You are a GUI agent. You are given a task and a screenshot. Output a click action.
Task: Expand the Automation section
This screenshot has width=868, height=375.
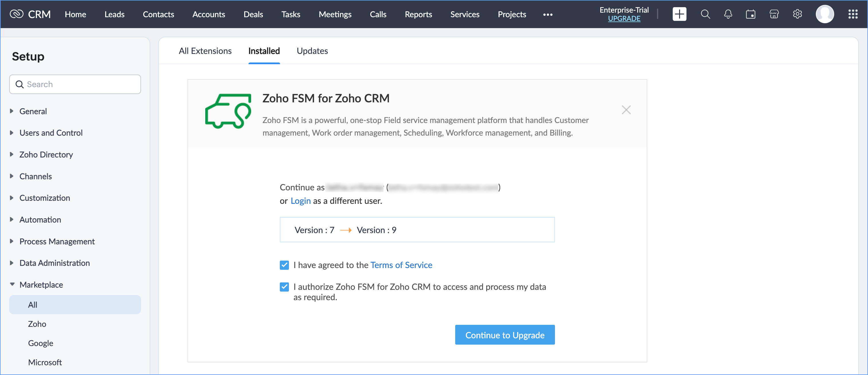click(x=40, y=220)
